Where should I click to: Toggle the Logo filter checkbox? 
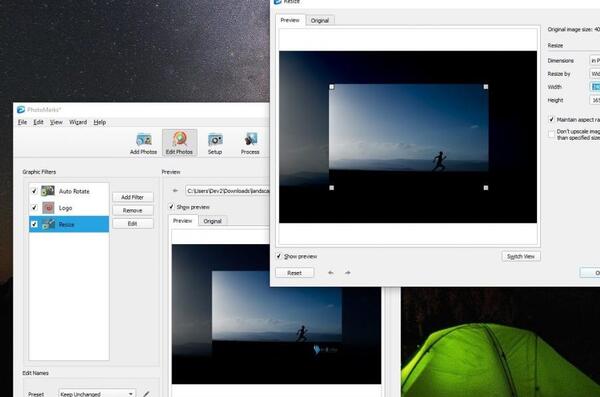click(x=34, y=207)
